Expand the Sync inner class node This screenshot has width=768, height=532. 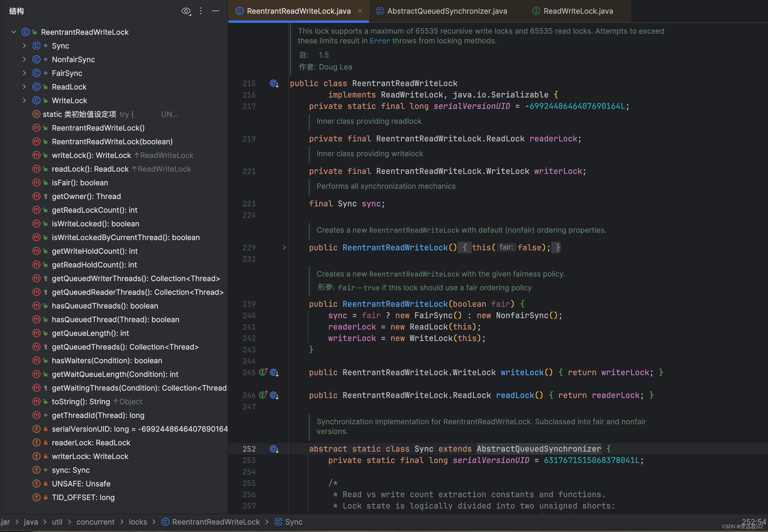coord(24,46)
